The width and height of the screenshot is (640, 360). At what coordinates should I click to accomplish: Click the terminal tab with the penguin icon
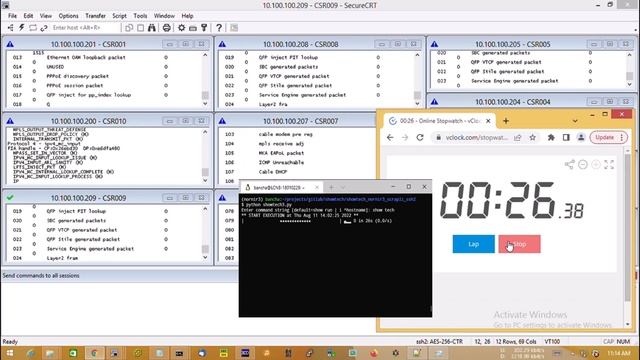(x=282, y=187)
